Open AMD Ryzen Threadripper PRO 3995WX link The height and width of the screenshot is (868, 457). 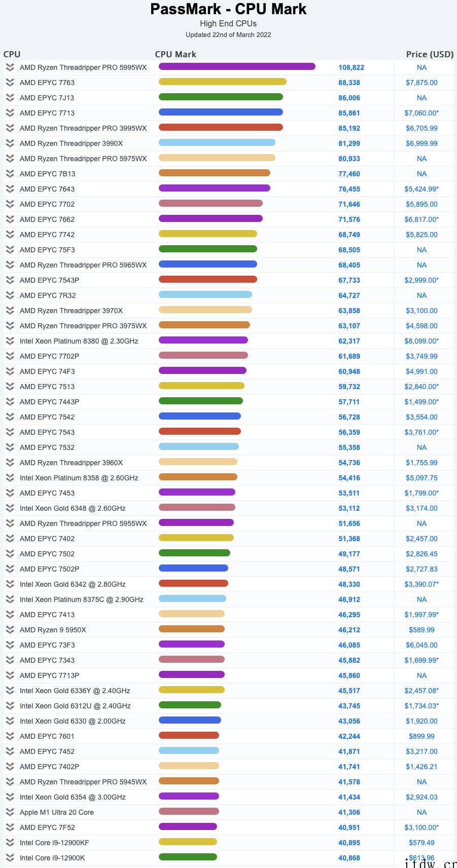click(x=83, y=128)
